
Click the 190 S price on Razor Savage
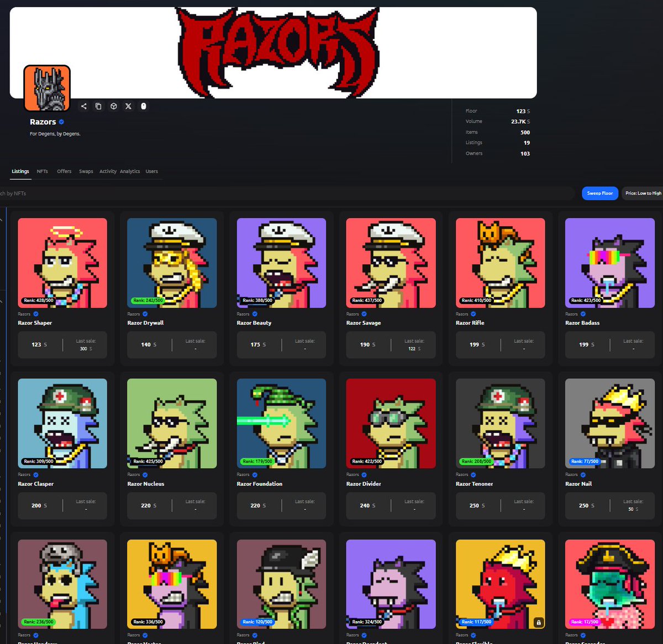coord(367,345)
